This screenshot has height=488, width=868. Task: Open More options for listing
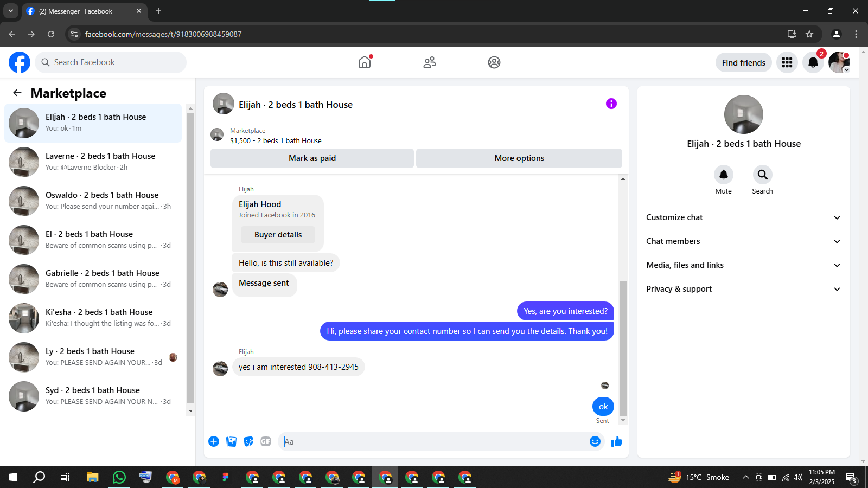click(519, 158)
